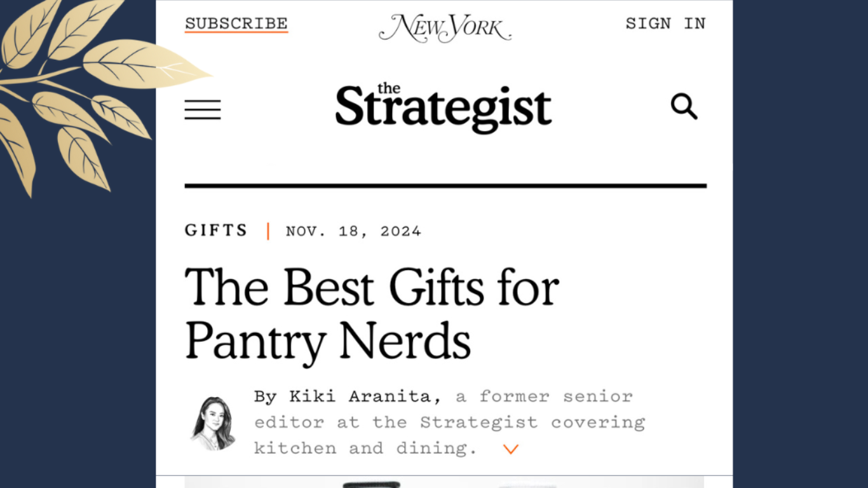
Task: Click Kiki Aranita's portrait illustration
Action: coord(213,423)
